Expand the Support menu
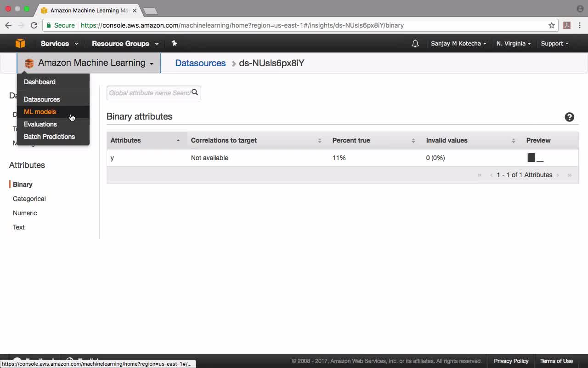Screen dimensions: 588x368 (554, 44)
